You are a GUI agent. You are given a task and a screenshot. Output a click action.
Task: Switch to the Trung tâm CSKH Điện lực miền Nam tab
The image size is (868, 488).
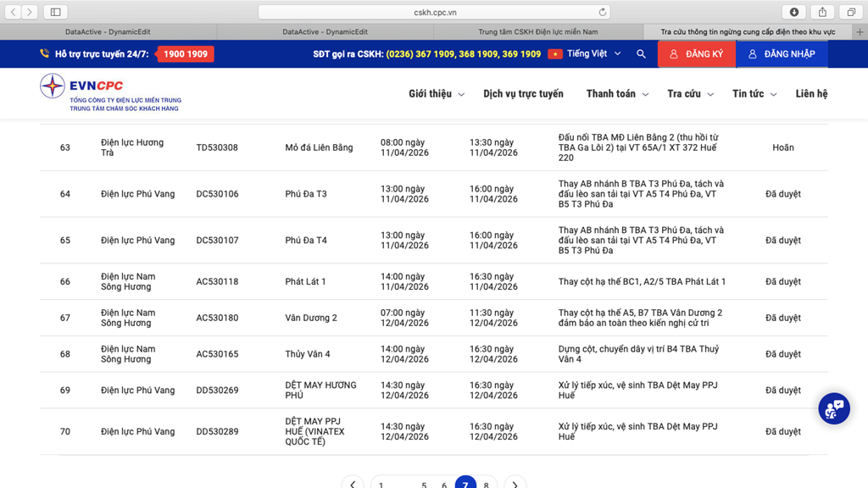click(x=537, y=32)
